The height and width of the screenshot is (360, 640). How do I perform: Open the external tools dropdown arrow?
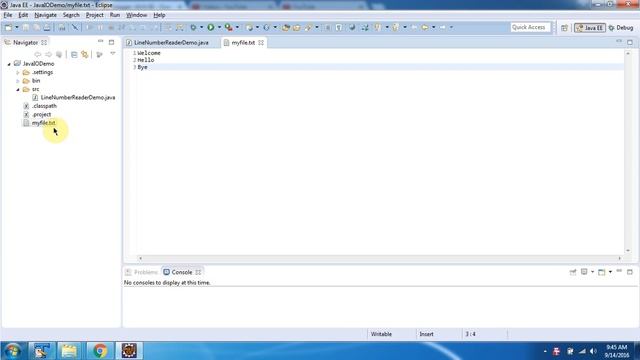tap(237, 27)
